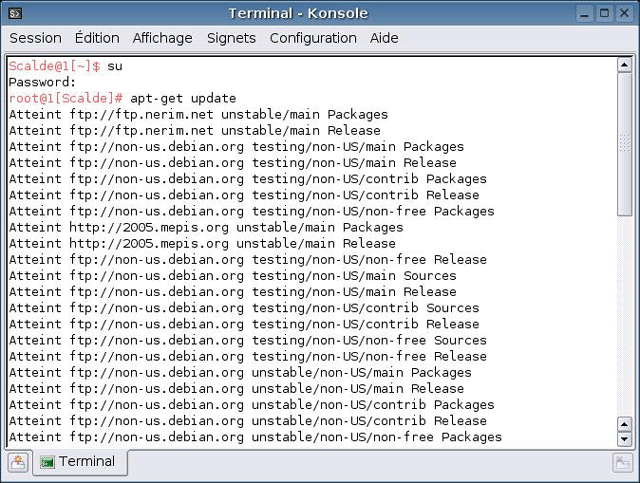Click 'unstable/non-US/main Packages' line

(240, 372)
